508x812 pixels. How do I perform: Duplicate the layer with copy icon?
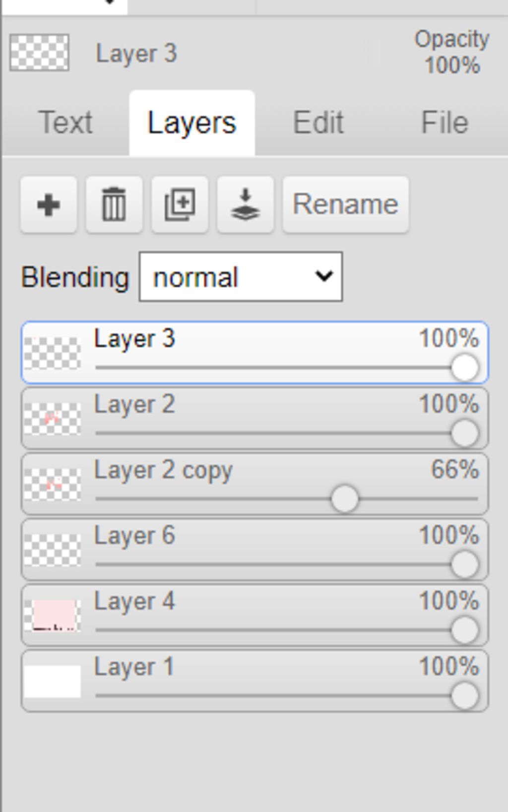tap(180, 204)
